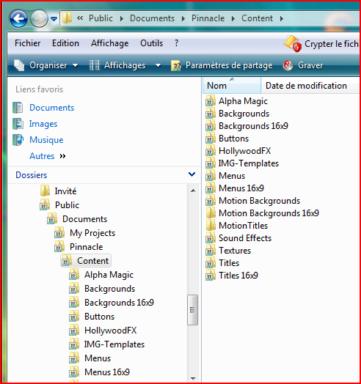
Task: Select Backgrounds 16x9 in file list
Action: (253, 126)
